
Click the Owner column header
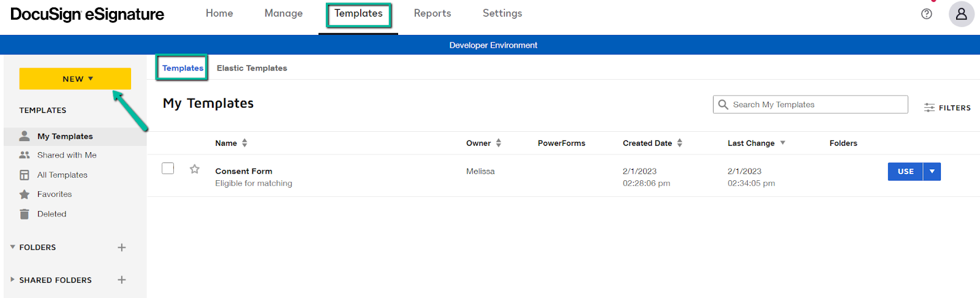click(478, 143)
